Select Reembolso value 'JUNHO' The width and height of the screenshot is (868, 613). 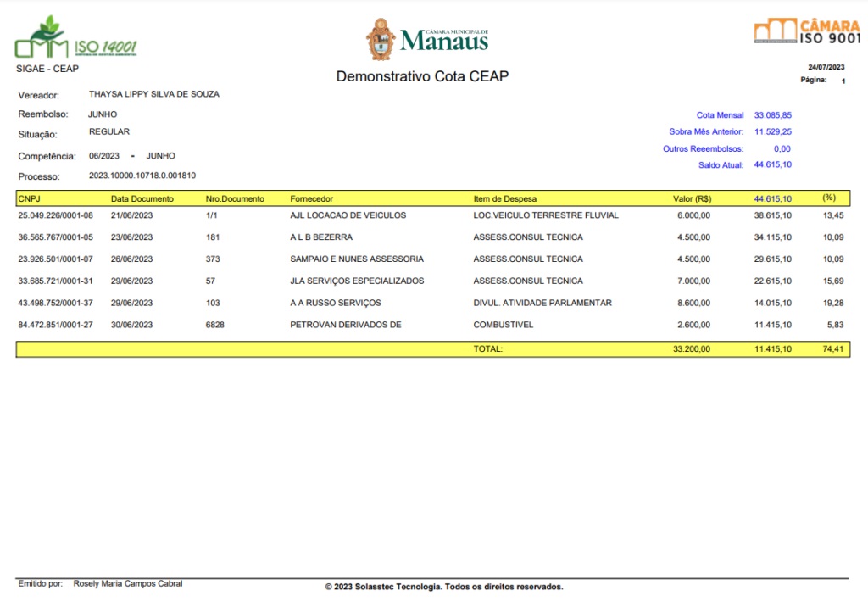[x=103, y=114]
